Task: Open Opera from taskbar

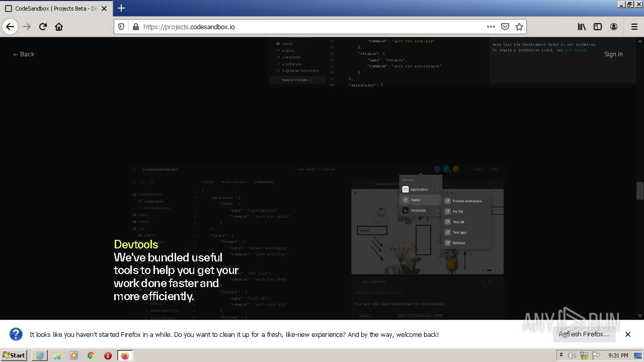Action: [108, 355]
